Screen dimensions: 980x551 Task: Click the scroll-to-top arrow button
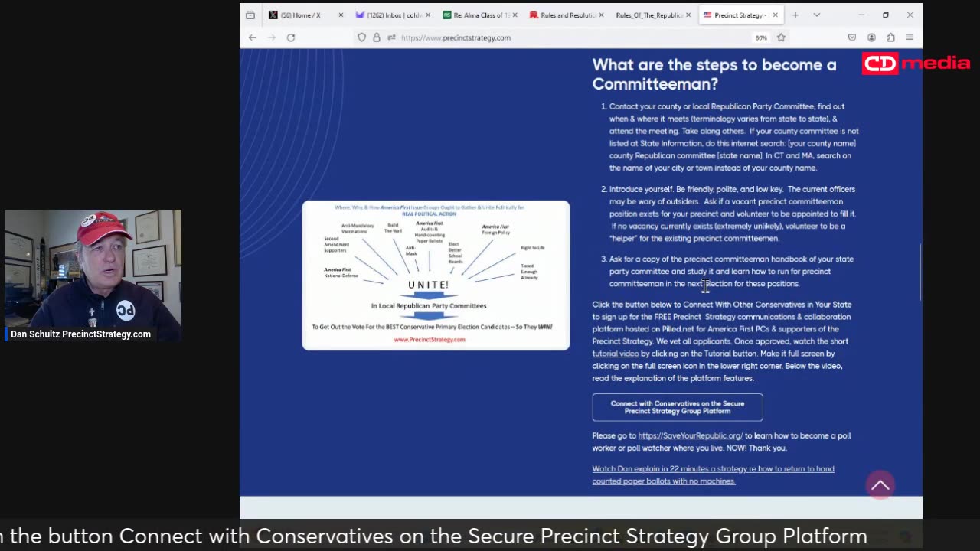coord(880,485)
